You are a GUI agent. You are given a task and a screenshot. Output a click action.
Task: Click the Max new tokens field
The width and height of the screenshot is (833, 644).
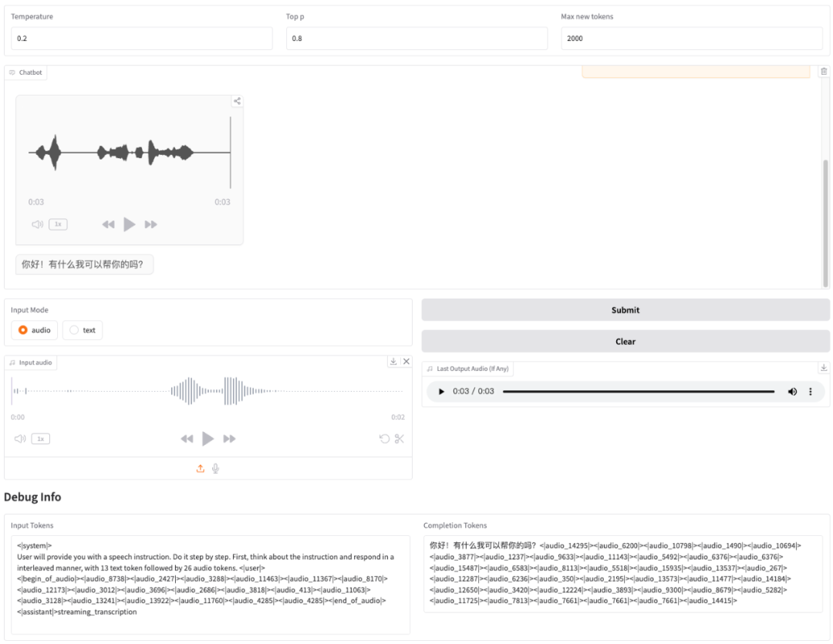(x=692, y=39)
